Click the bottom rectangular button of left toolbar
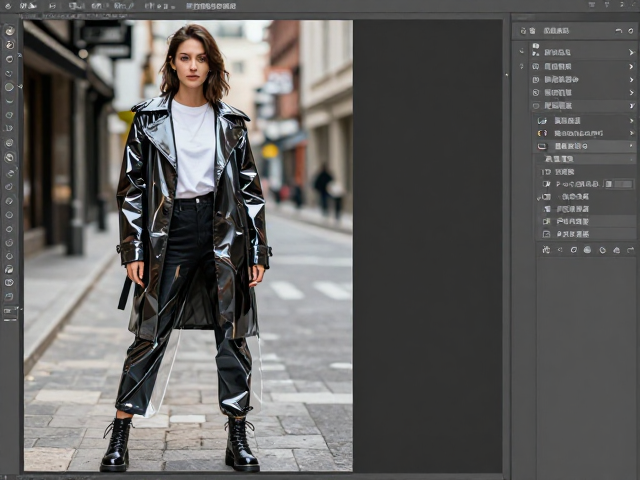 click(10, 312)
